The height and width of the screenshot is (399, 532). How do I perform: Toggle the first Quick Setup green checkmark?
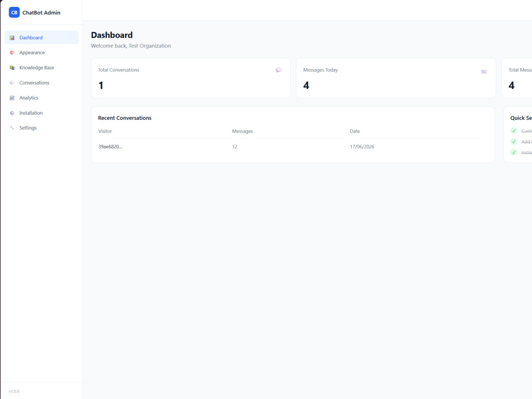pyautogui.click(x=514, y=131)
